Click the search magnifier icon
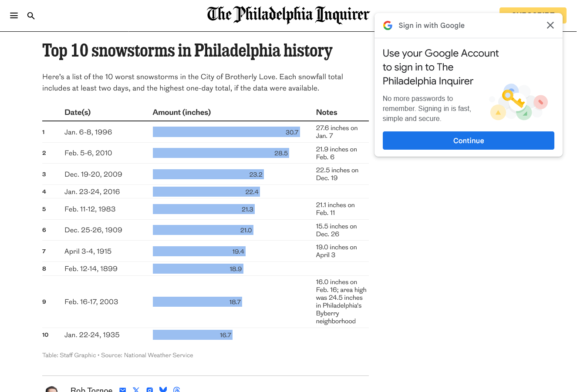 pos(31,16)
